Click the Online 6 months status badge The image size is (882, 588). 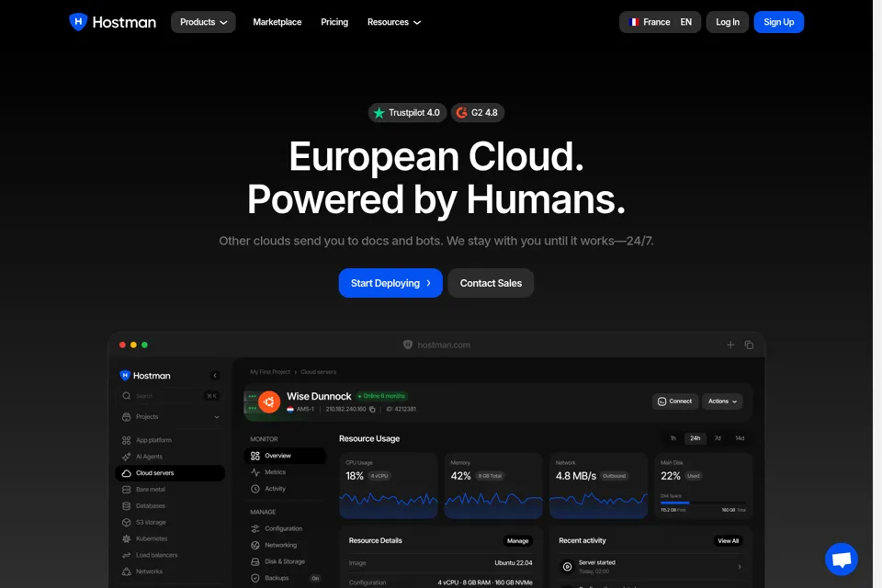(x=382, y=396)
